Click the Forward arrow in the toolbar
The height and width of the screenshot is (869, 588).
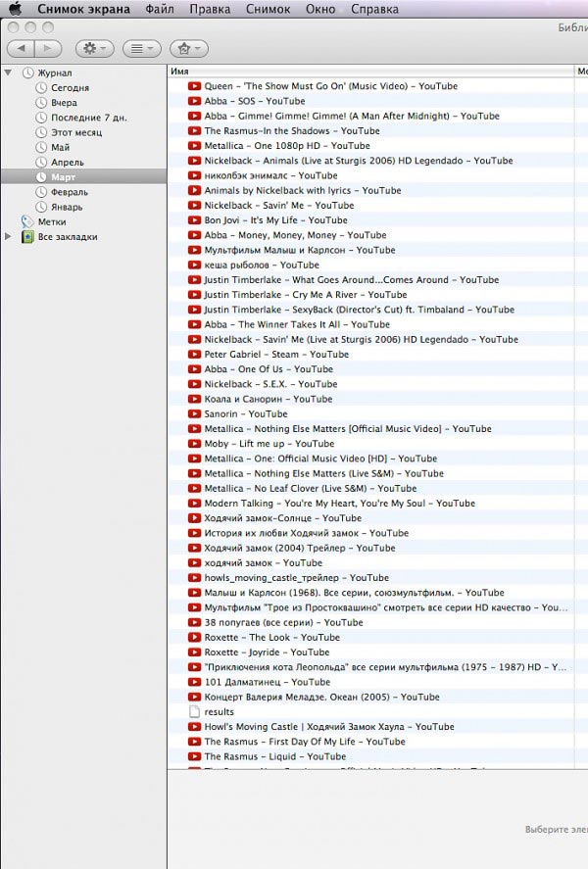coord(47,48)
